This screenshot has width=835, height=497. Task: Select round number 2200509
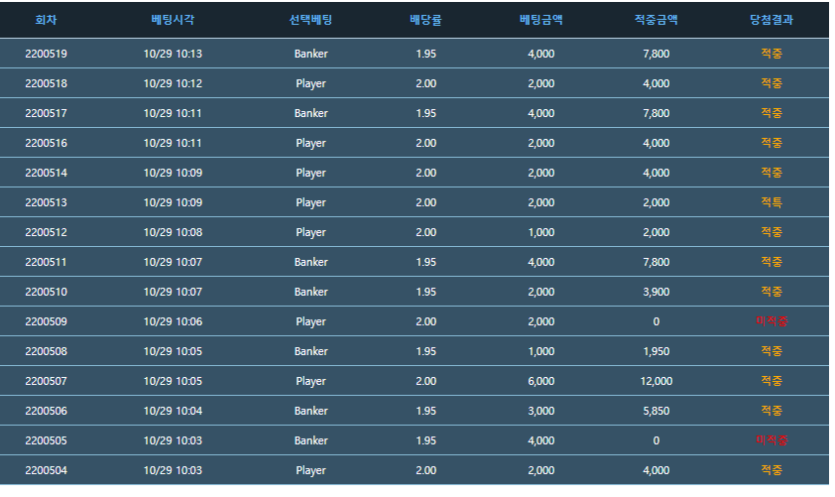point(46,322)
